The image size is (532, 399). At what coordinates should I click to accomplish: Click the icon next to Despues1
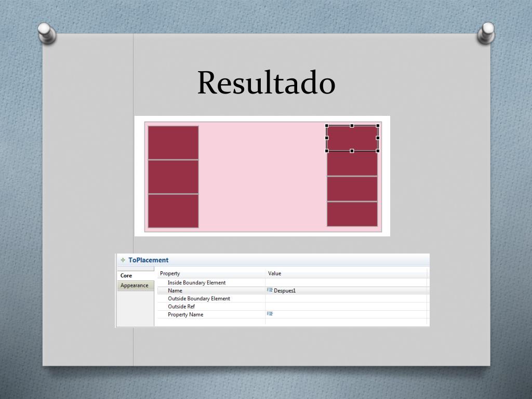(x=270, y=290)
